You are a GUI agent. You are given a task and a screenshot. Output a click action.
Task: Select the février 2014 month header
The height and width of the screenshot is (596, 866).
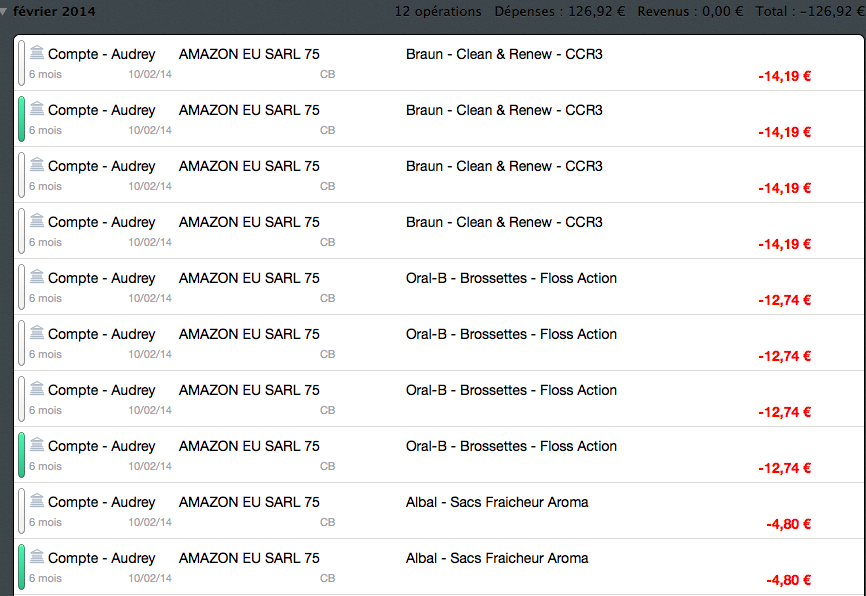coord(54,11)
